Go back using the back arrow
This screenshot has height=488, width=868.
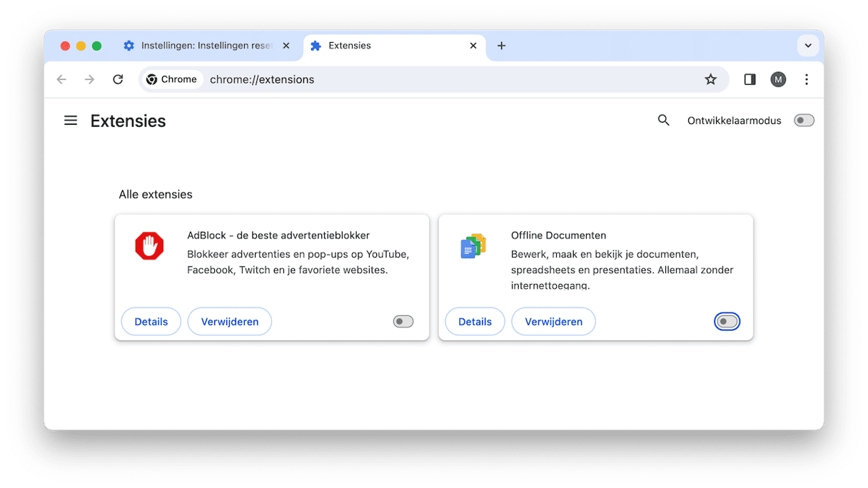coord(61,79)
